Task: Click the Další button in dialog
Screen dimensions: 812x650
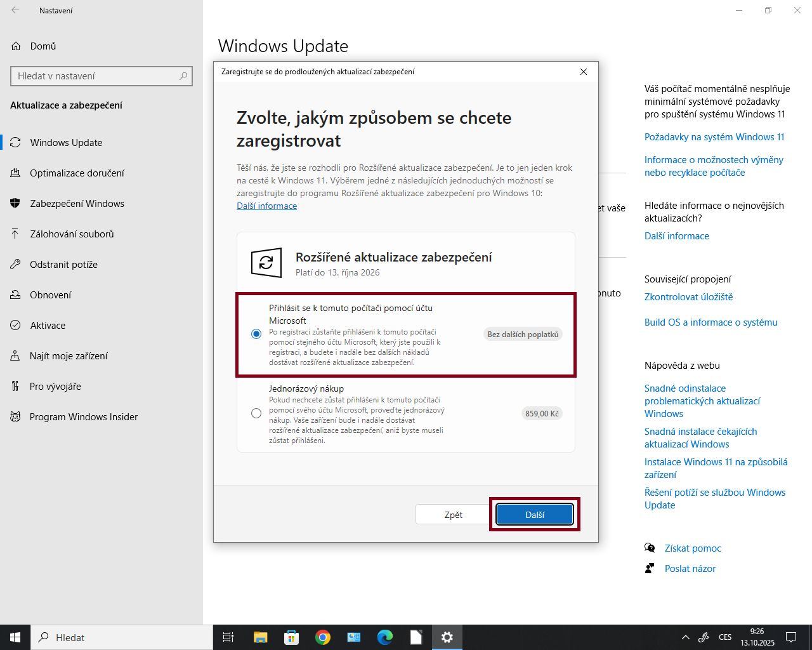Action: pyautogui.click(x=535, y=515)
